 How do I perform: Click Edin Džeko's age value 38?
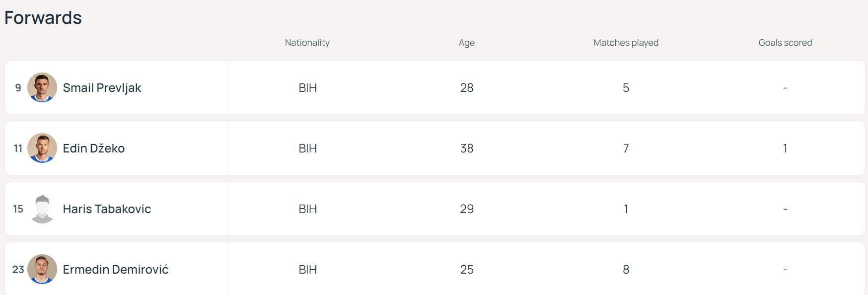click(466, 148)
